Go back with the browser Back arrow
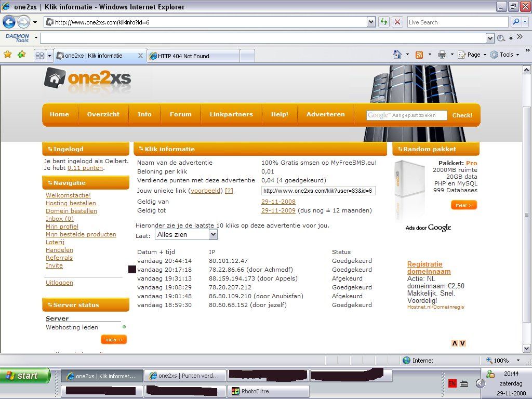The height and width of the screenshot is (399, 532). (x=9, y=22)
